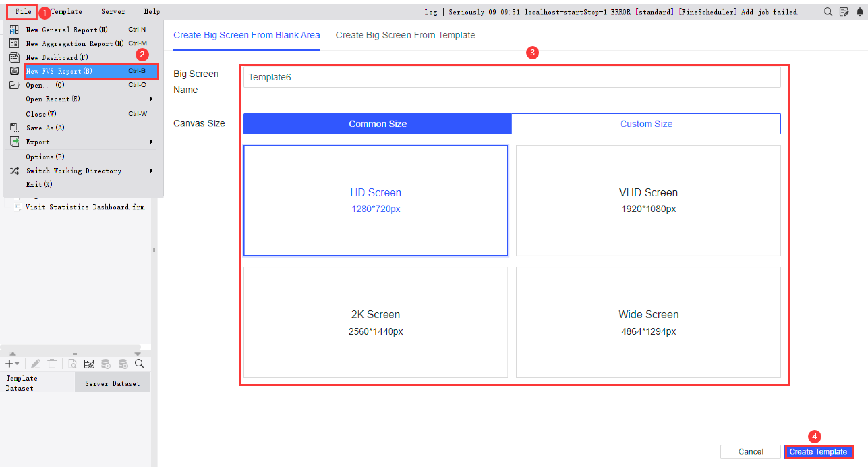Click the trash delete dataset icon
Viewport: 868px width, 467px height.
52,364
